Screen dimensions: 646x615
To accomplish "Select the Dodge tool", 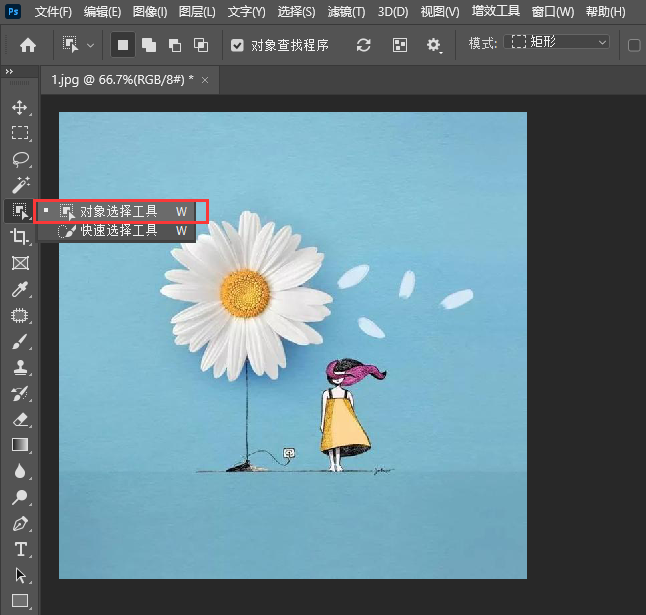I will click(20, 497).
